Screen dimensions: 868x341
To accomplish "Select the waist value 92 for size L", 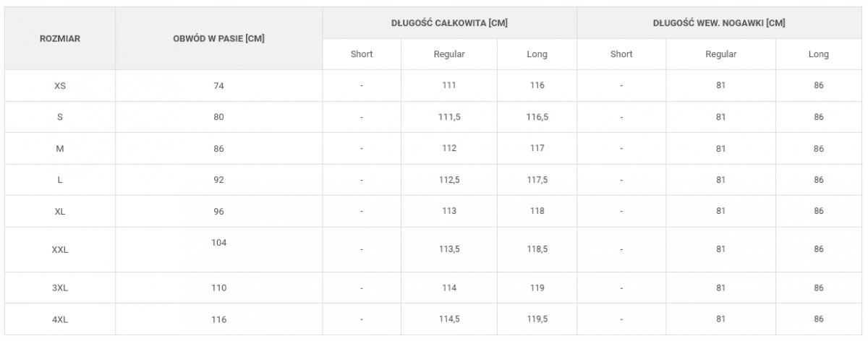I will coord(218,180).
